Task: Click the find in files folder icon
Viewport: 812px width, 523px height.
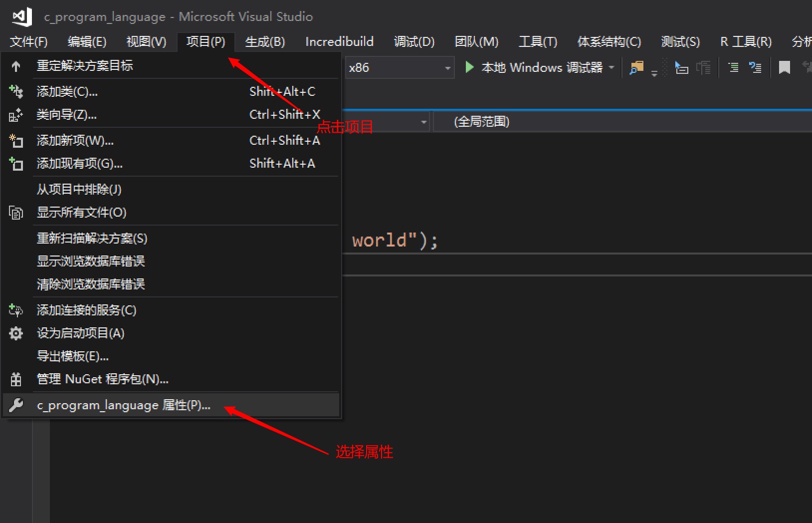Action: 637,67
